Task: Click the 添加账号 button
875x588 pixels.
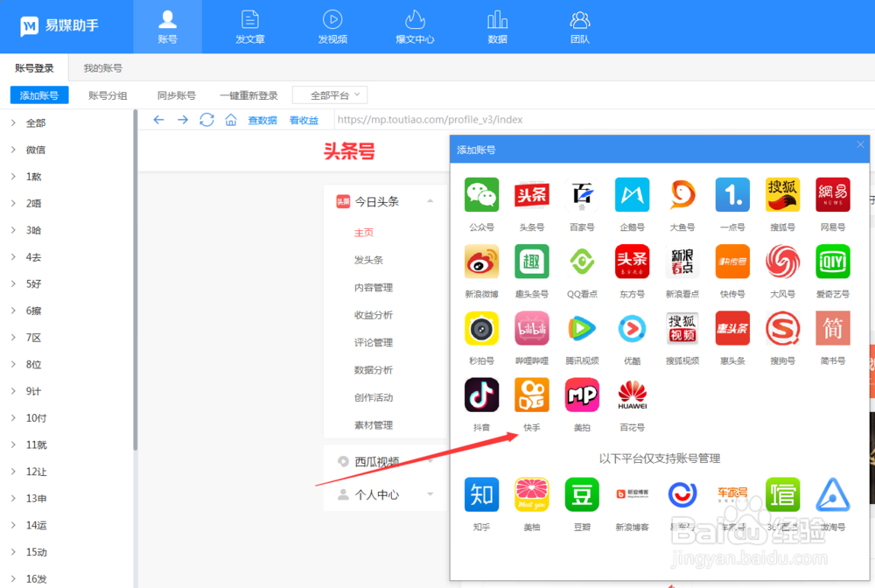Action: pyautogui.click(x=39, y=95)
